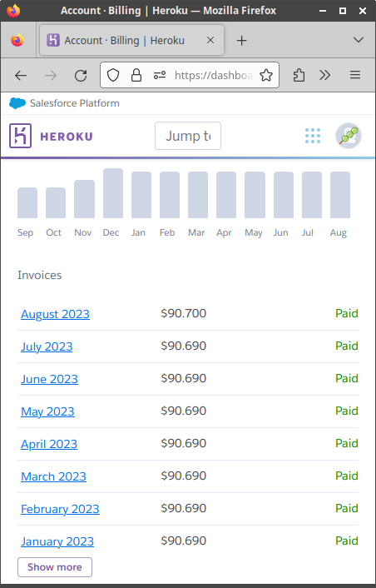Image resolution: width=376 pixels, height=588 pixels.
Task: Close the Account Billing tab
Action: [x=210, y=40]
